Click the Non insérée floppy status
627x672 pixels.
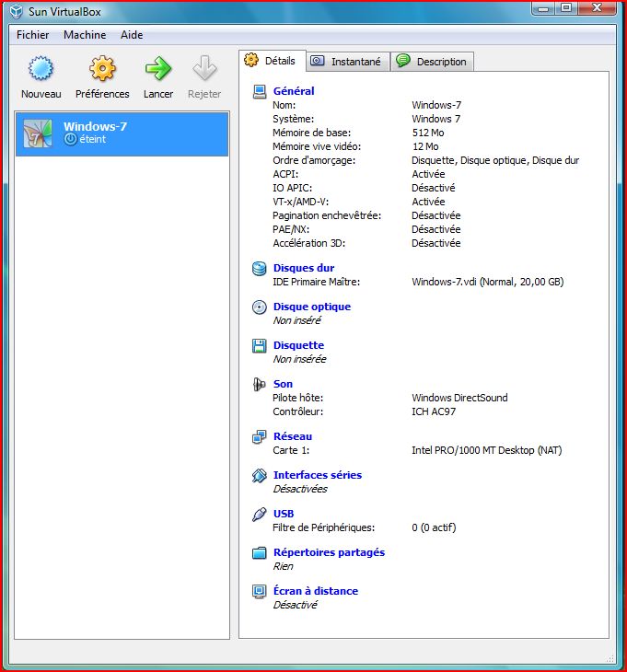pyautogui.click(x=299, y=359)
